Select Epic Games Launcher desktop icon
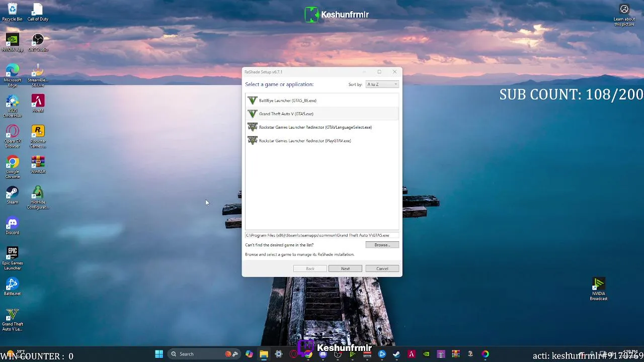 (x=12, y=258)
